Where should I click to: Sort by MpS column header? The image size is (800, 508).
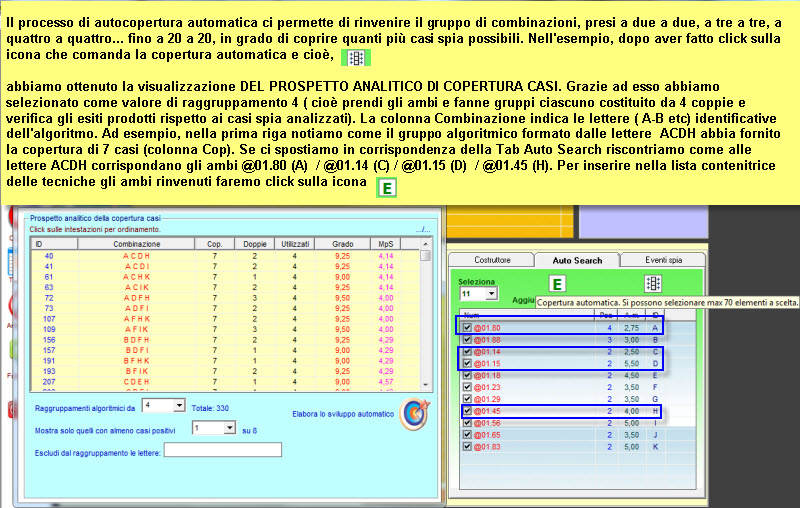386,244
